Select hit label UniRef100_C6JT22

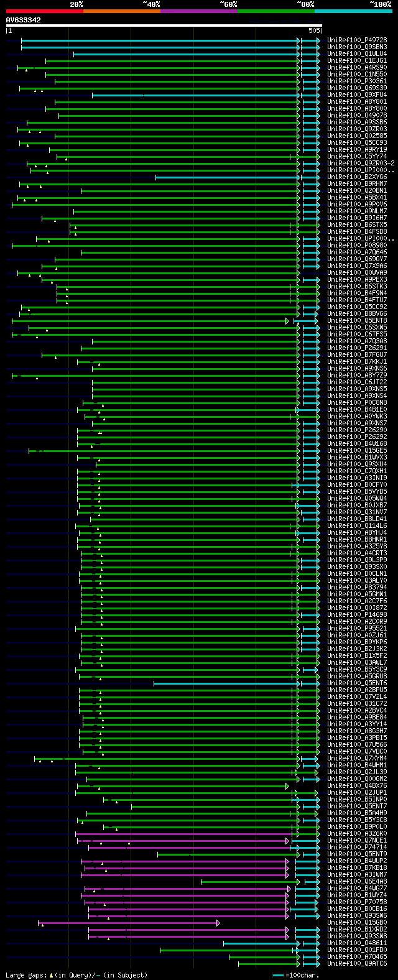[357, 382]
